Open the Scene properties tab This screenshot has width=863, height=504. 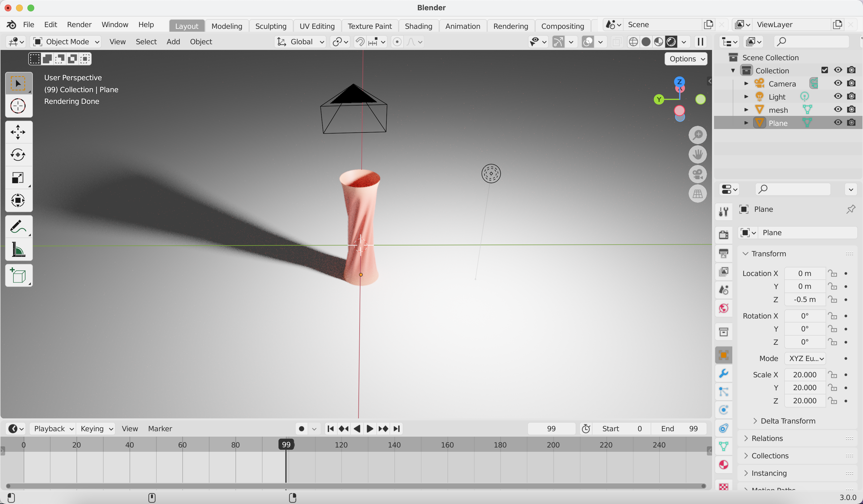(x=724, y=290)
